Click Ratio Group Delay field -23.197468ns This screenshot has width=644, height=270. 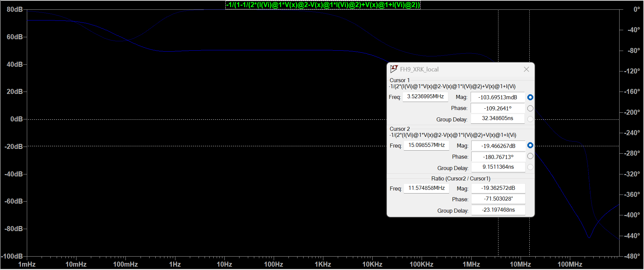[x=498, y=210]
